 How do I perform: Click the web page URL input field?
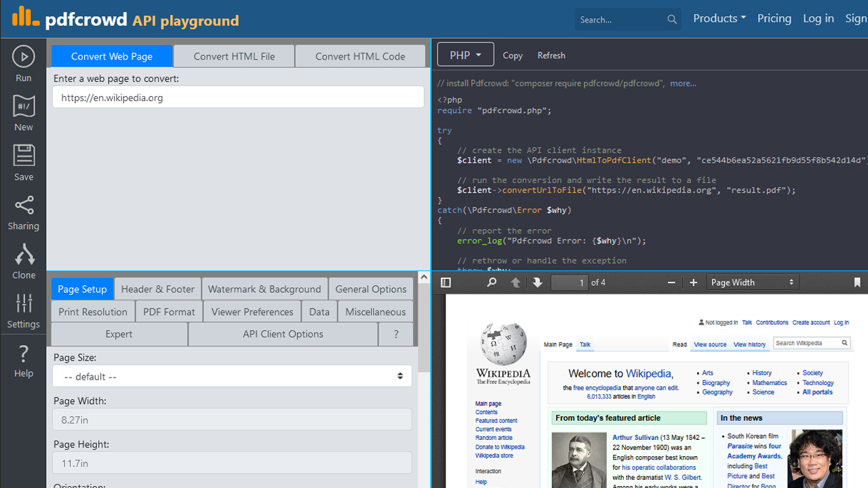[x=238, y=98]
